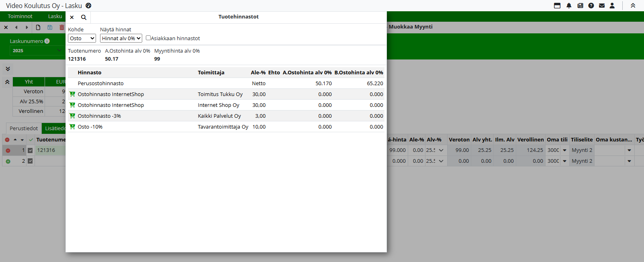The width and height of the screenshot is (644, 262).
Task: Open the Kohde dropdown showing Osto
Action: [82, 38]
